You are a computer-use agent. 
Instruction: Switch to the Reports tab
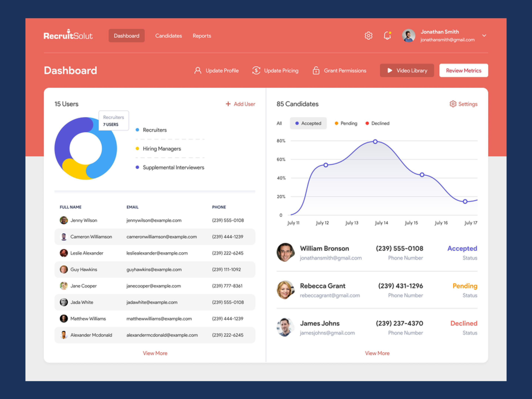tap(202, 36)
